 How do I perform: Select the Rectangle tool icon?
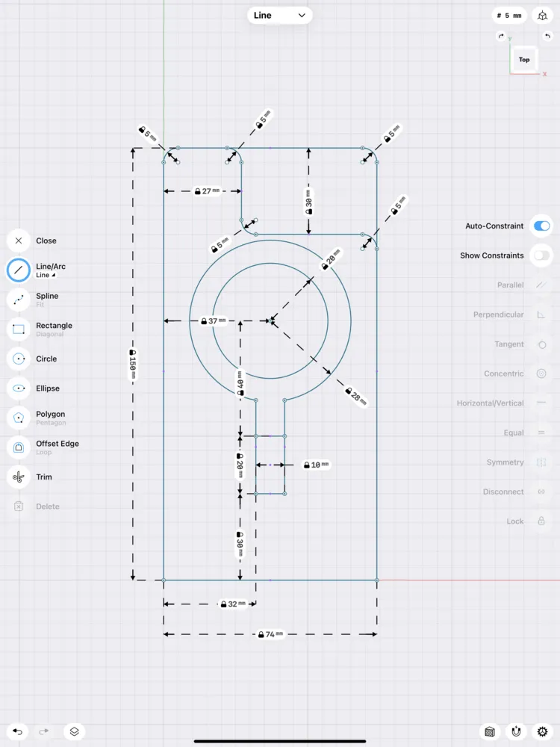pos(19,329)
